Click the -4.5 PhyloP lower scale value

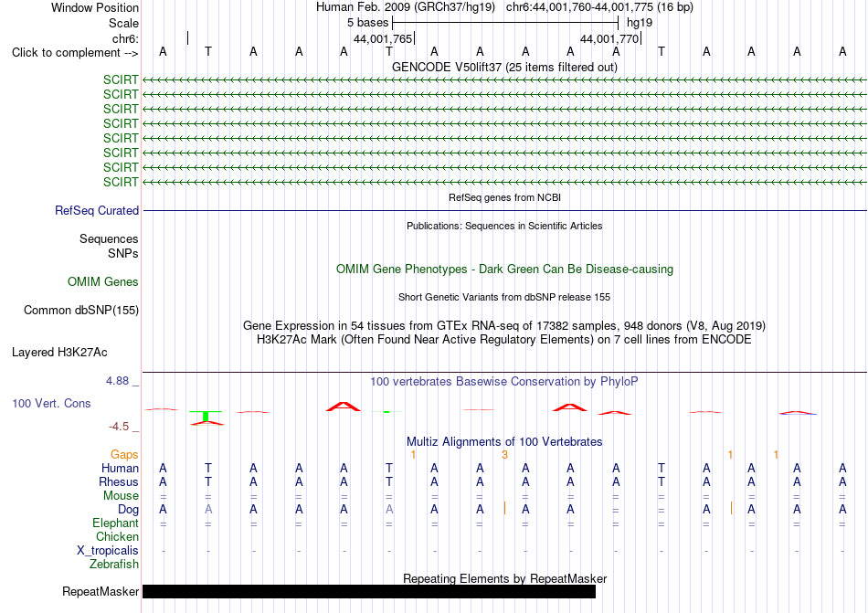coord(119,427)
